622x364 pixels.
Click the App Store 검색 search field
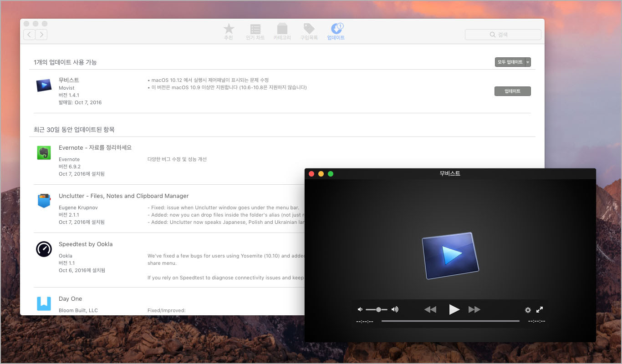(x=503, y=35)
